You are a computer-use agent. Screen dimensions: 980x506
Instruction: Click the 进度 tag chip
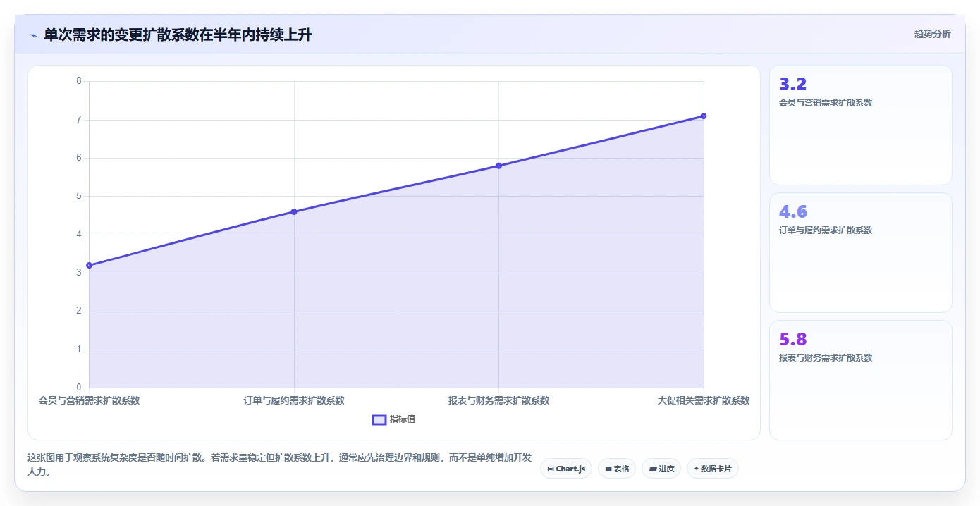pos(661,469)
